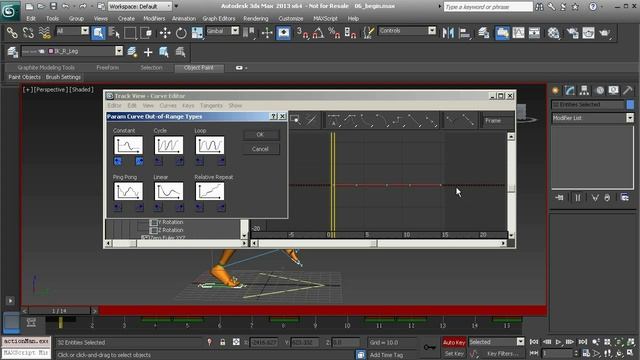Expand the [+] viewport menu label
This screenshot has width=640, height=360.
pyautogui.click(x=27, y=89)
